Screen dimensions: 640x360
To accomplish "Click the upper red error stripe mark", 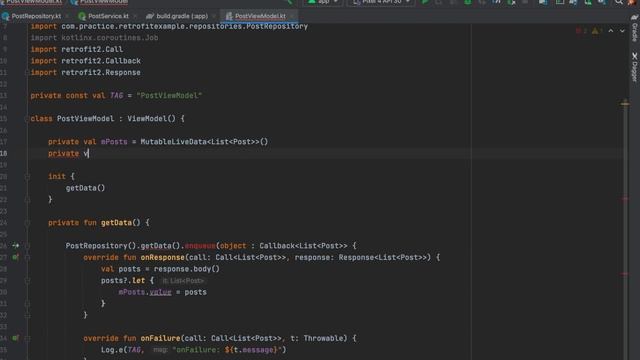I will [625, 199].
